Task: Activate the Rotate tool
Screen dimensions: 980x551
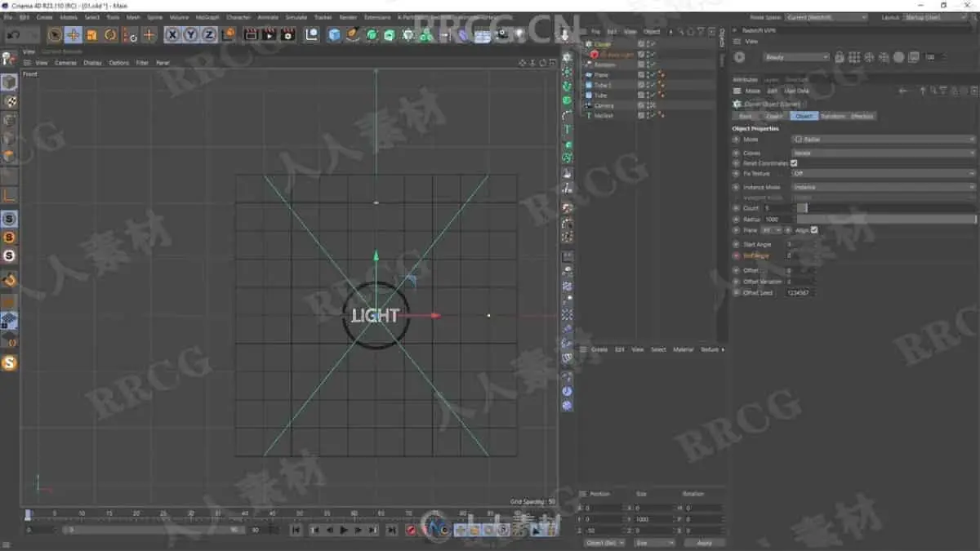Action: [110, 34]
